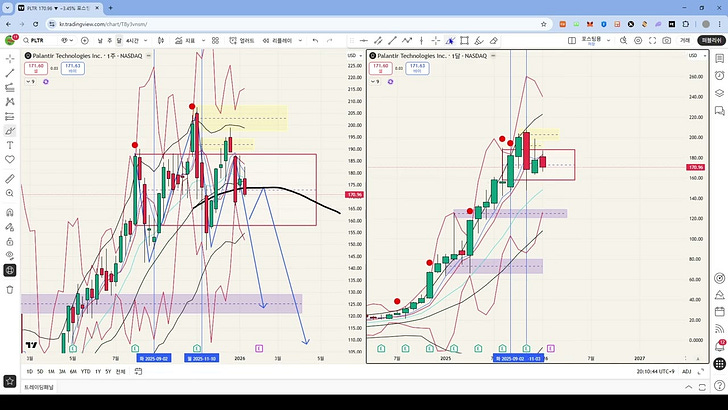Open the Gann and Fibonacci tools

tap(10, 87)
